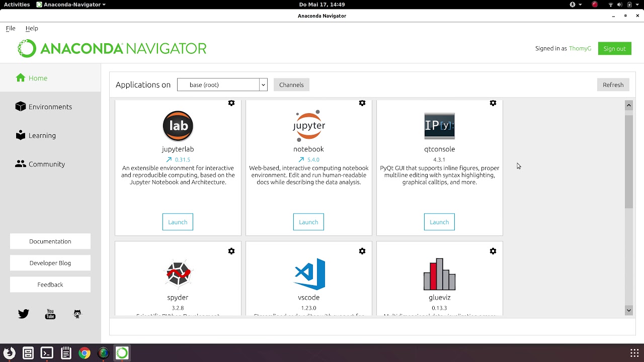Open the Developer Blog link
Screen dimensions: 644x362
(50, 263)
